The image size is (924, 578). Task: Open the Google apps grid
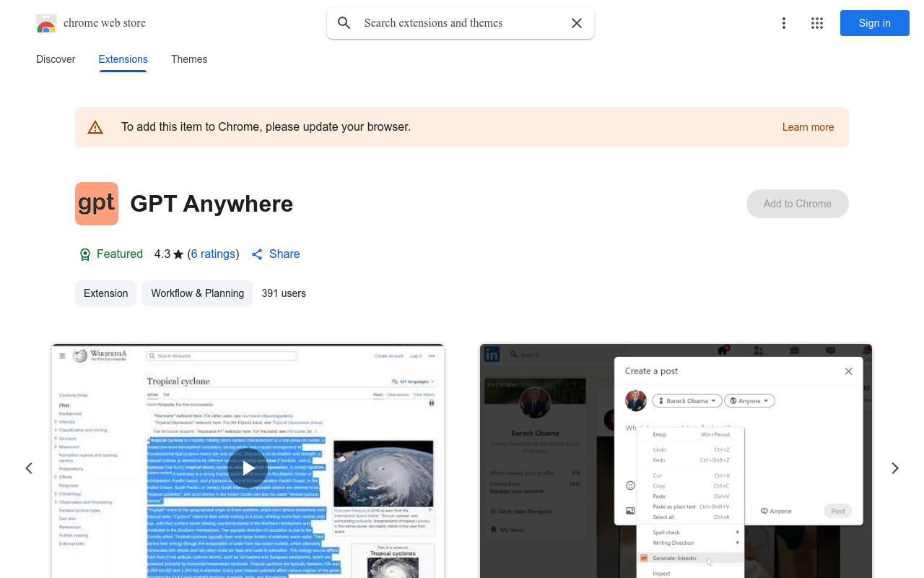tap(817, 23)
